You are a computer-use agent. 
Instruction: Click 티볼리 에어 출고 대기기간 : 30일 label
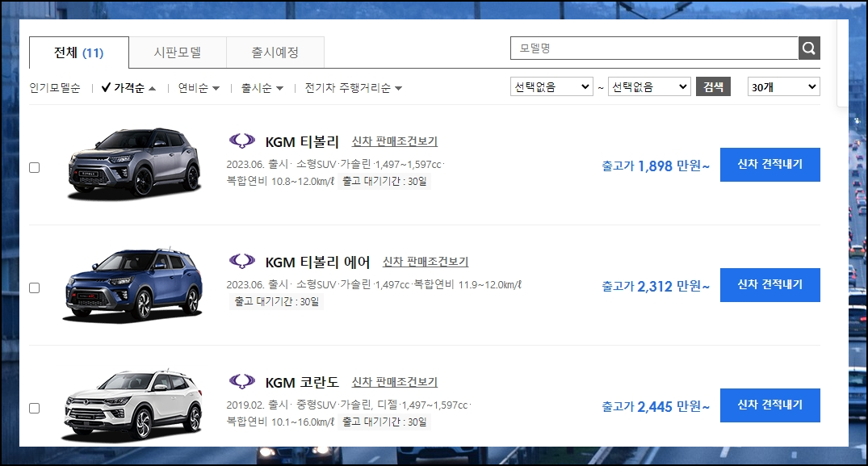pyautogui.click(x=276, y=301)
